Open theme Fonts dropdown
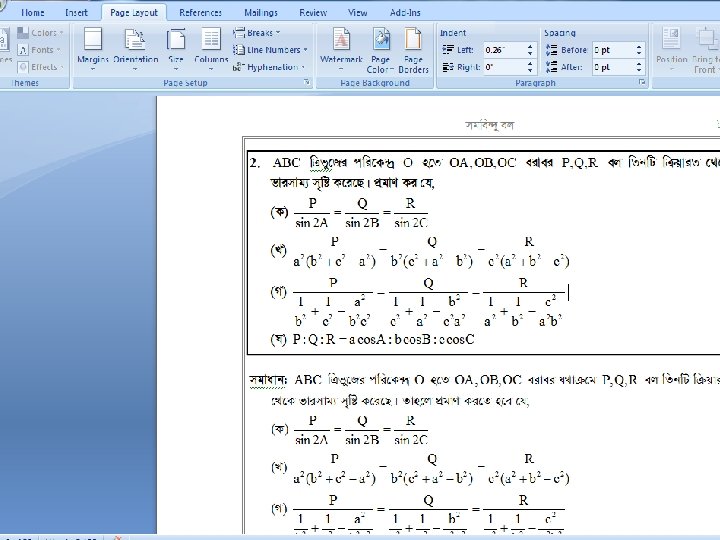 click(x=39, y=50)
